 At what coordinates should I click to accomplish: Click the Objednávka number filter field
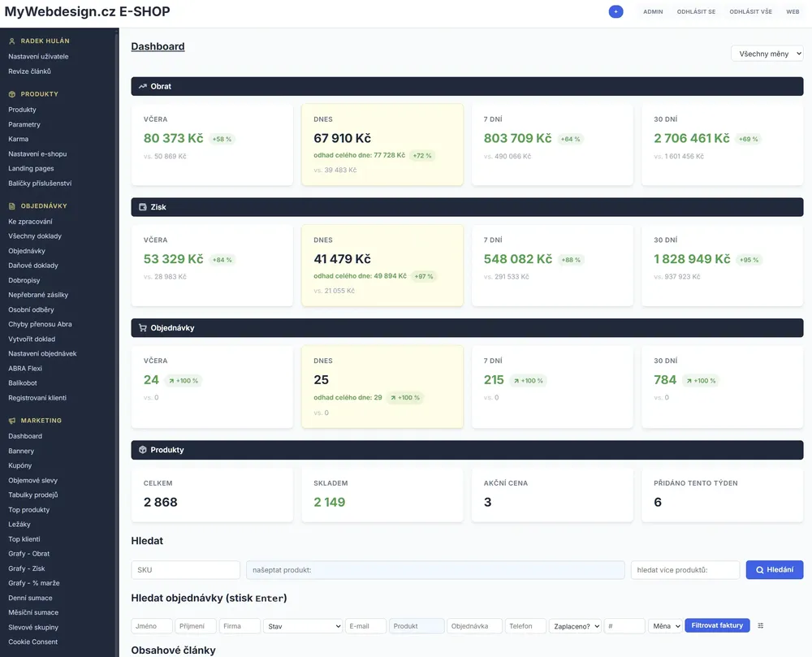[x=474, y=626]
